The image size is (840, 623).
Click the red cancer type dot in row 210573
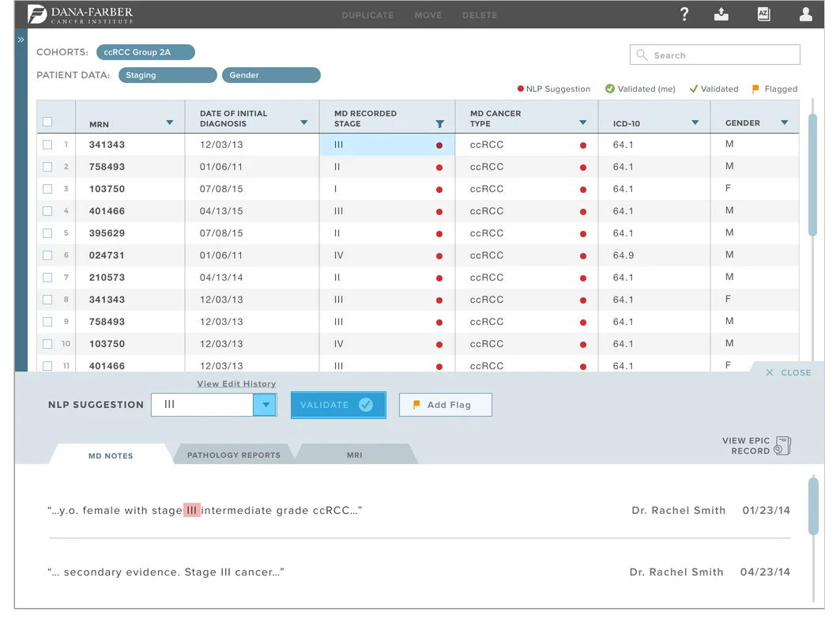pos(583,278)
